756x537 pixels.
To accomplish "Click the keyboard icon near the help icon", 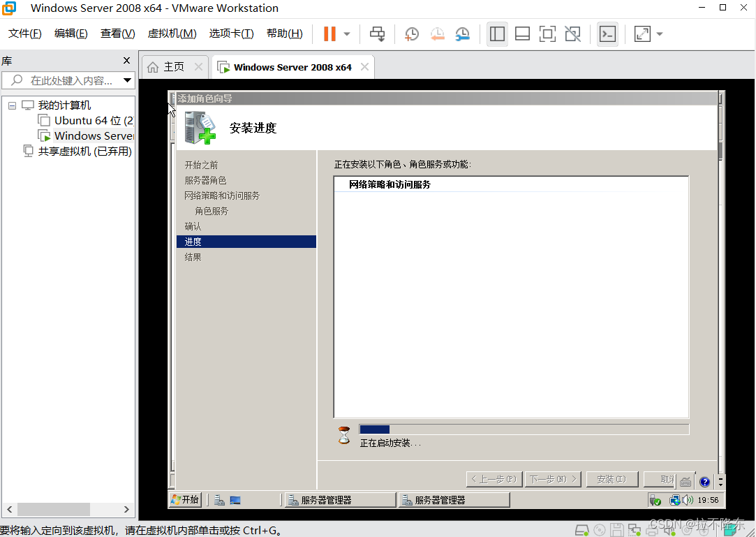I will 685,482.
